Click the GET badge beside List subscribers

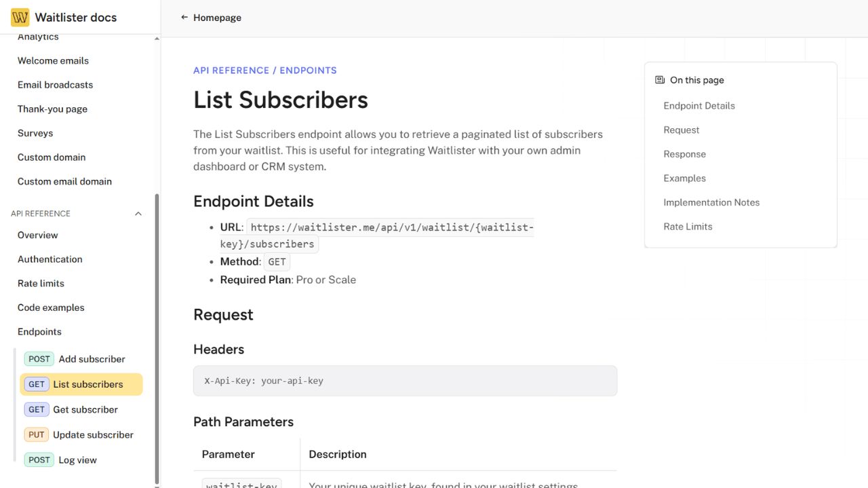[37, 383]
